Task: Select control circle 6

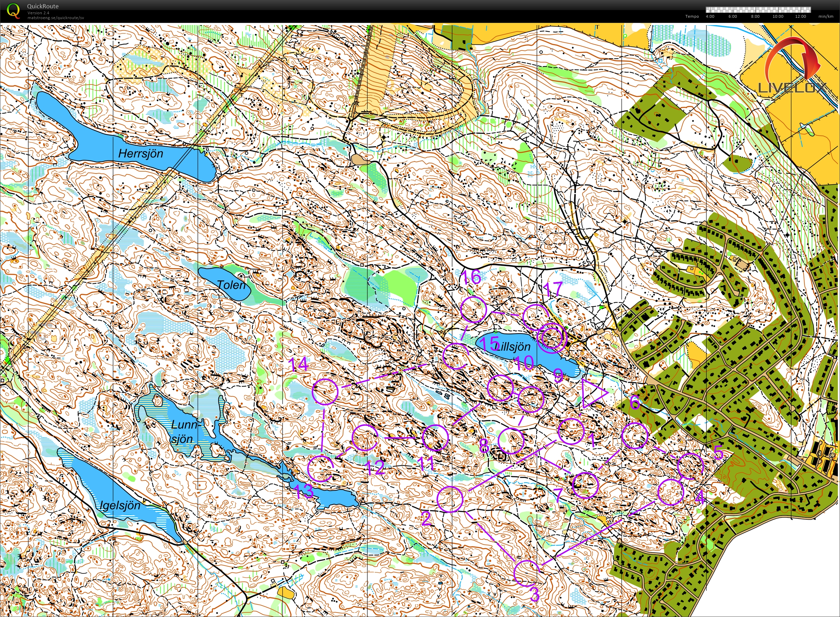Action: [x=635, y=436]
